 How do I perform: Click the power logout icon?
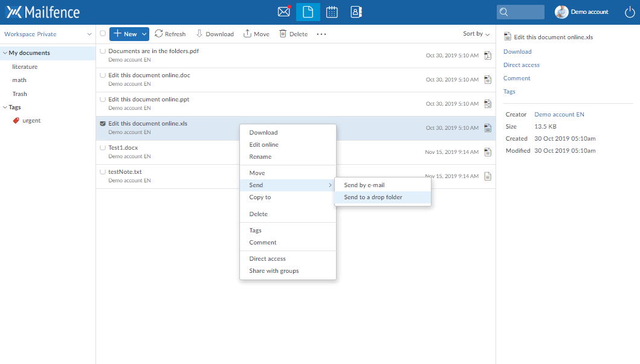[629, 12]
